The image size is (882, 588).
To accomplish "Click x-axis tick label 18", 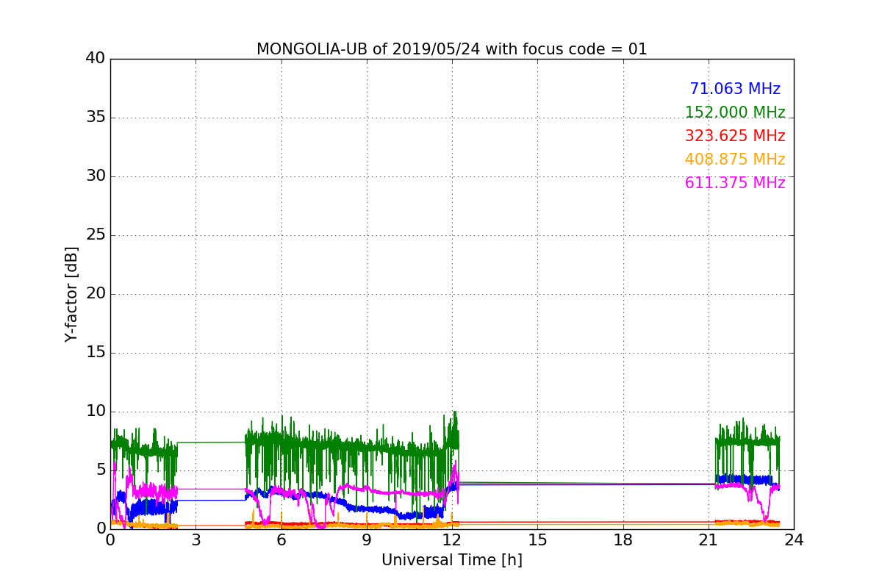I will (623, 539).
